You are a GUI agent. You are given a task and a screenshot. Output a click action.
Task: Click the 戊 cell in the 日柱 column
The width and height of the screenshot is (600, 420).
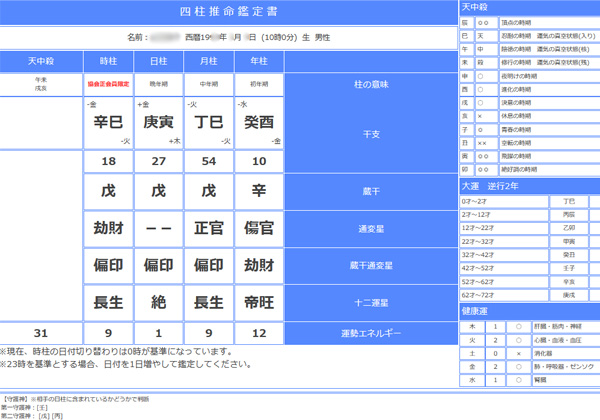pos(158,191)
